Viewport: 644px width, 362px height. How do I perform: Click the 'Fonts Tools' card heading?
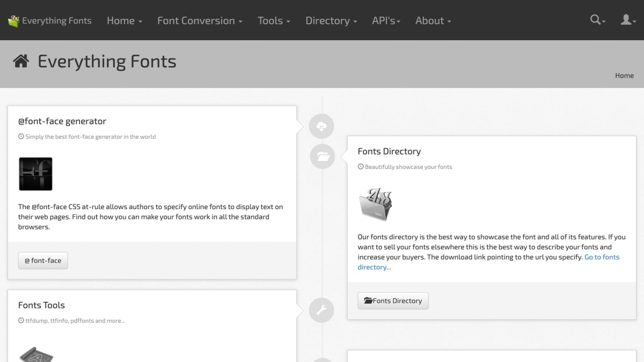pos(41,305)
